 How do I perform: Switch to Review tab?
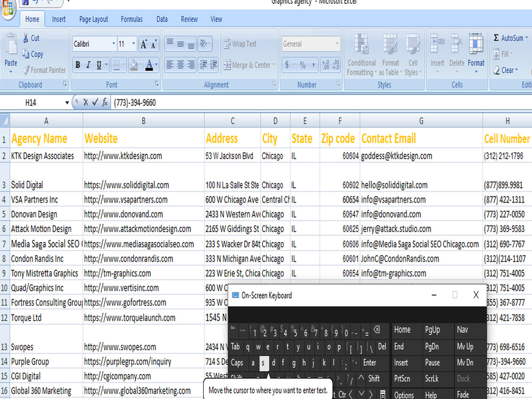(189, 19)
